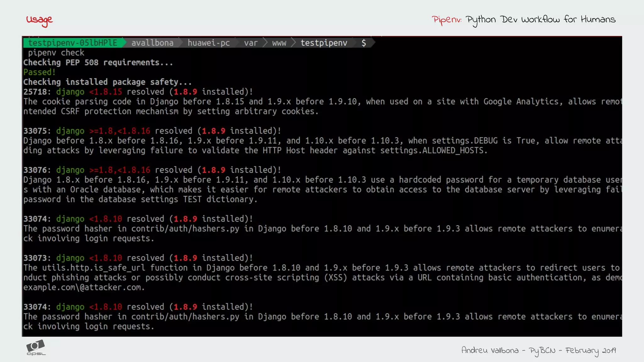
Task: Click 'Python Dev Workflow for Humans' title
Action: pos(541,20)
